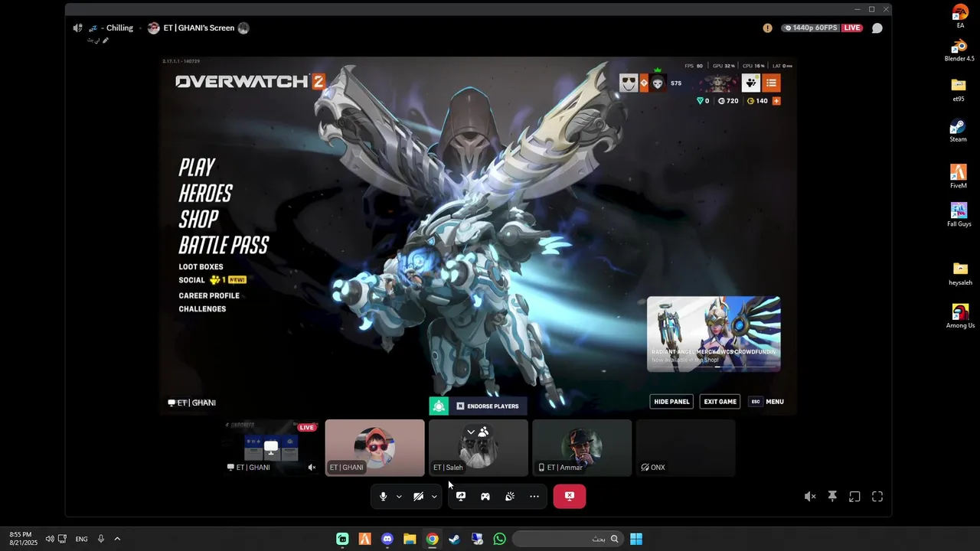Screen dimensions: 980x551
Task: Select the ET | GHANI live stream thumbnail
Action: pos(271,448)
